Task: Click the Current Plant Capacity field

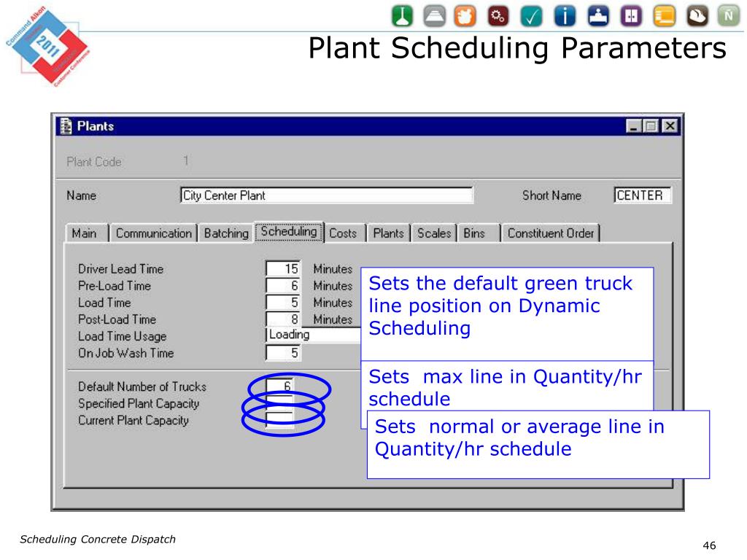Action: pyautogui.click(x=279, y=420)
